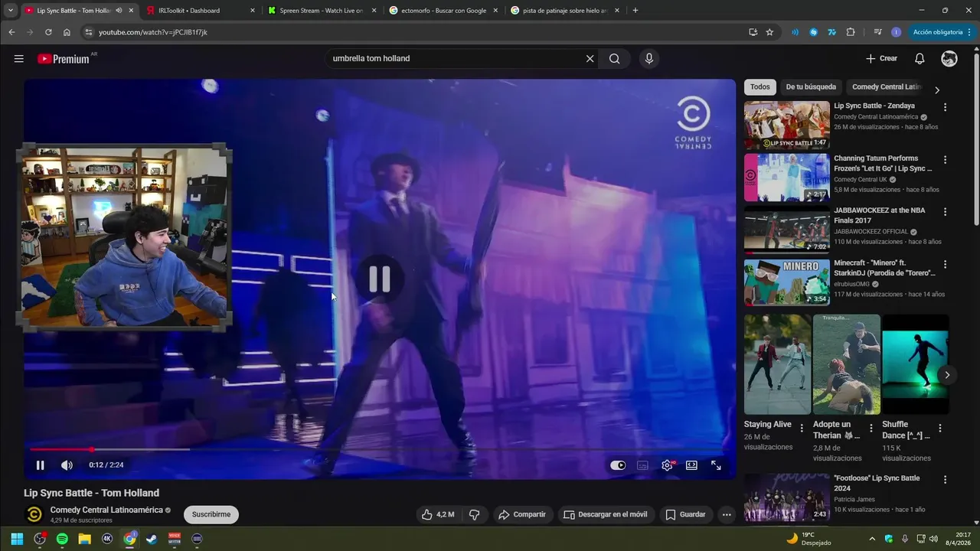Open the Comedy Central Latinoamérica channel name

[106, 510]
